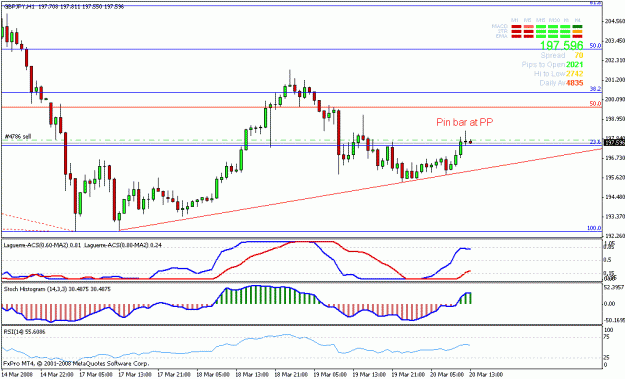The image size is (625, 379).
Task: Click the 204.560 price axis label
Action: [x=615, y=21]
